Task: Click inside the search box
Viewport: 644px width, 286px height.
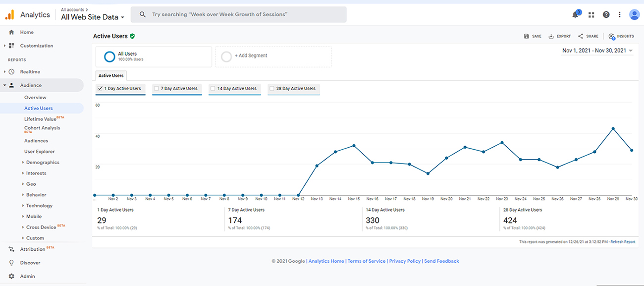Action: tap(239, 15)
